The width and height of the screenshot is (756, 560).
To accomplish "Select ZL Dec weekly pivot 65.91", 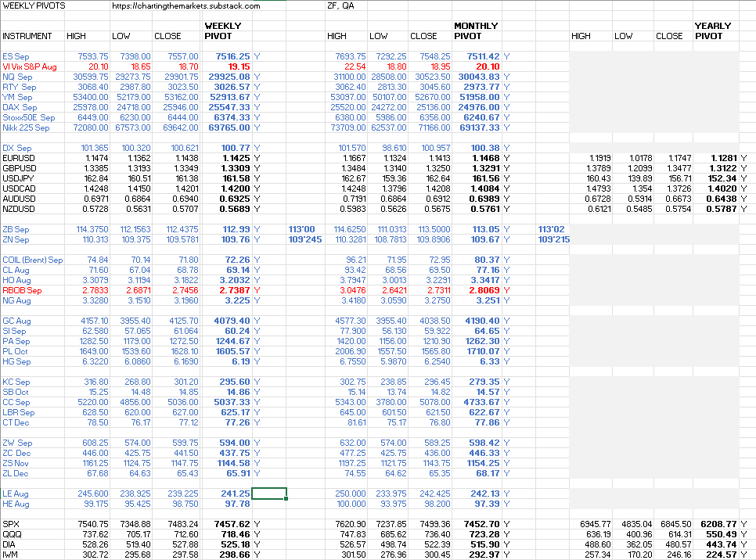I will pos(238,472).
